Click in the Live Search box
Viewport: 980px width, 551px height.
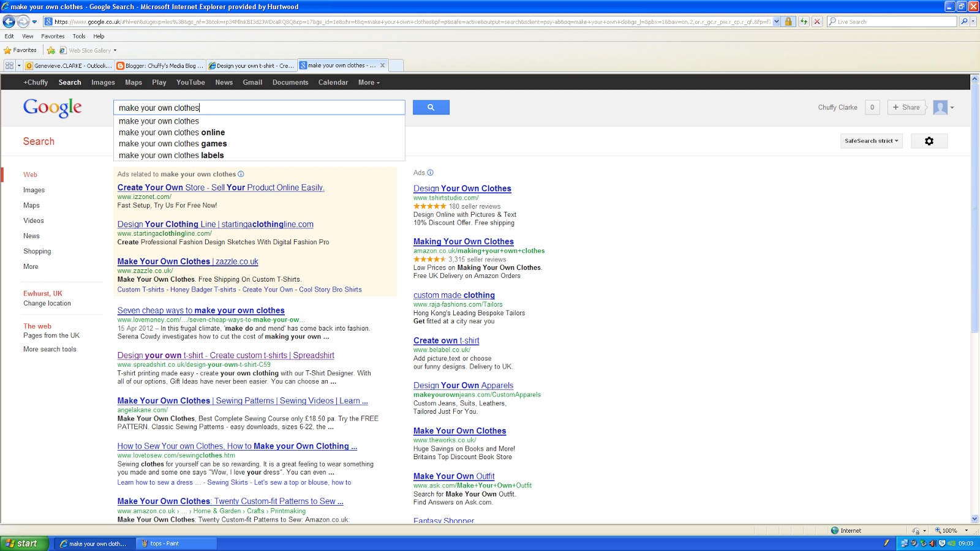pyautogui.click(x=892, y=21)
